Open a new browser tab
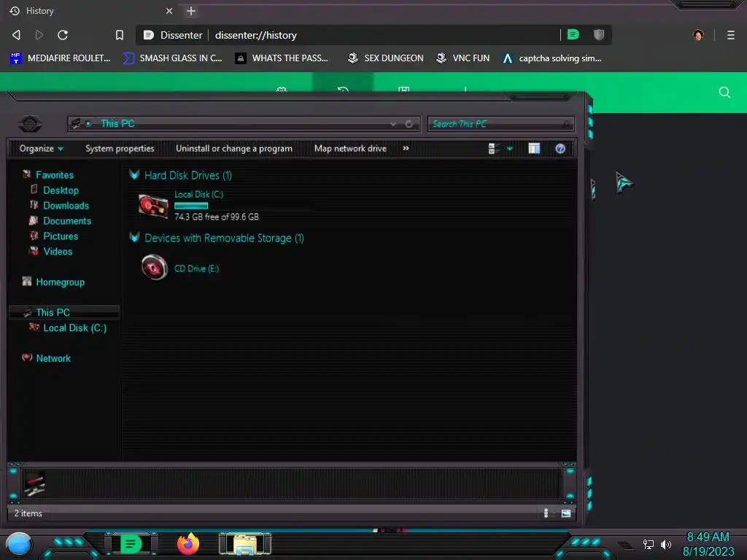 (191, 11)
